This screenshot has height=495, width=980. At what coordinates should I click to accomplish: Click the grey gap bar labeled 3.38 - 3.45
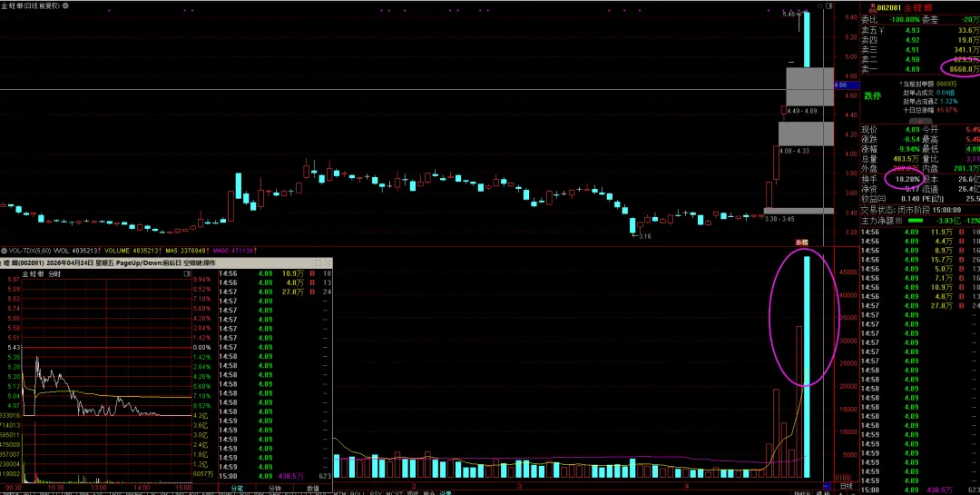799,211
